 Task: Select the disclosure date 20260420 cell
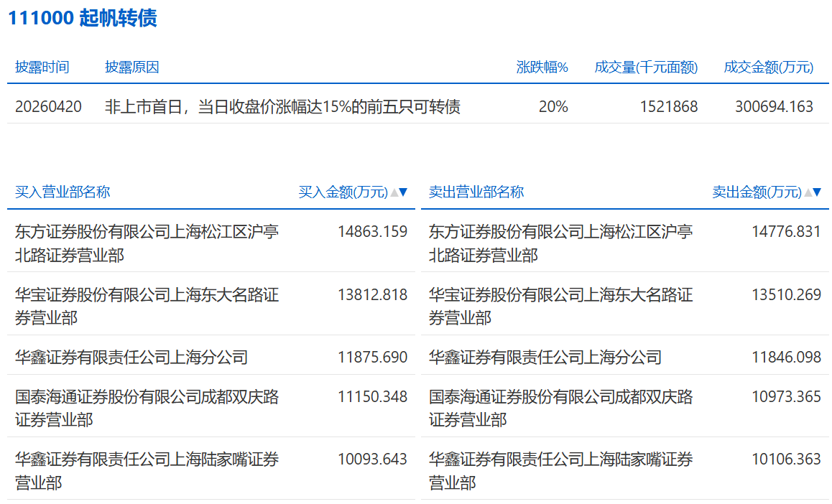click(48, 107)
